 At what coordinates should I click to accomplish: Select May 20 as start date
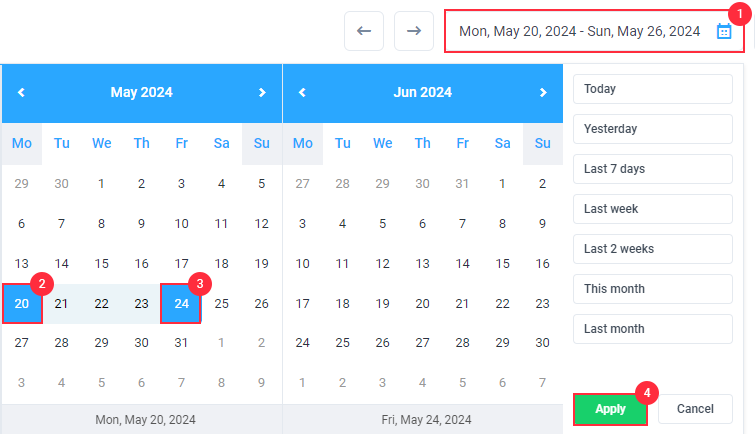22,303
